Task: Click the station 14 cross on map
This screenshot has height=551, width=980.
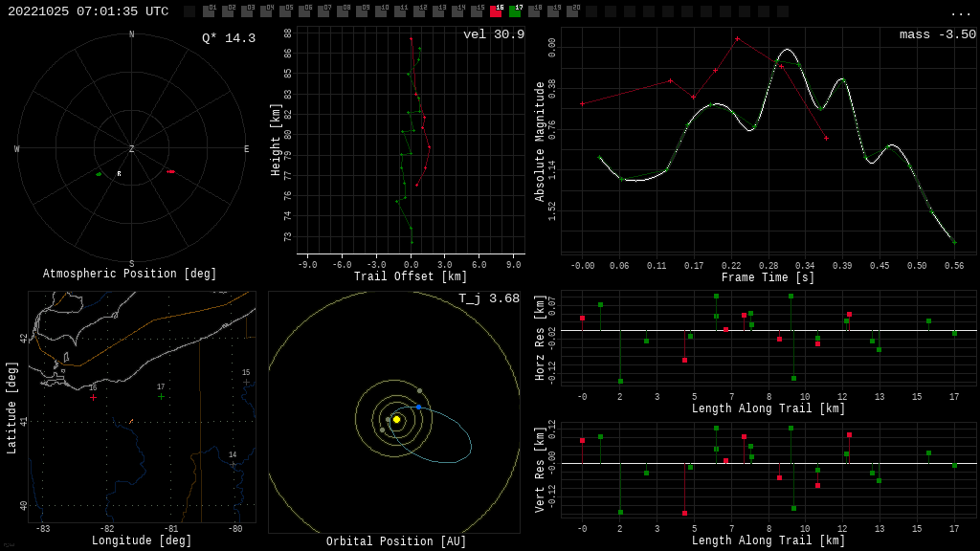Action: tap(234, 465)
